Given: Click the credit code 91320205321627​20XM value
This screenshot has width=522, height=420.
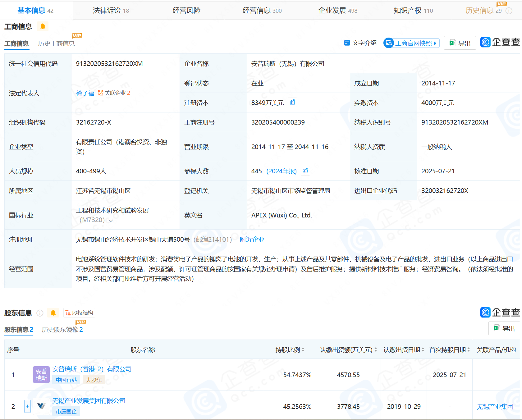Looking at the screenshot, I should (109, 64).
